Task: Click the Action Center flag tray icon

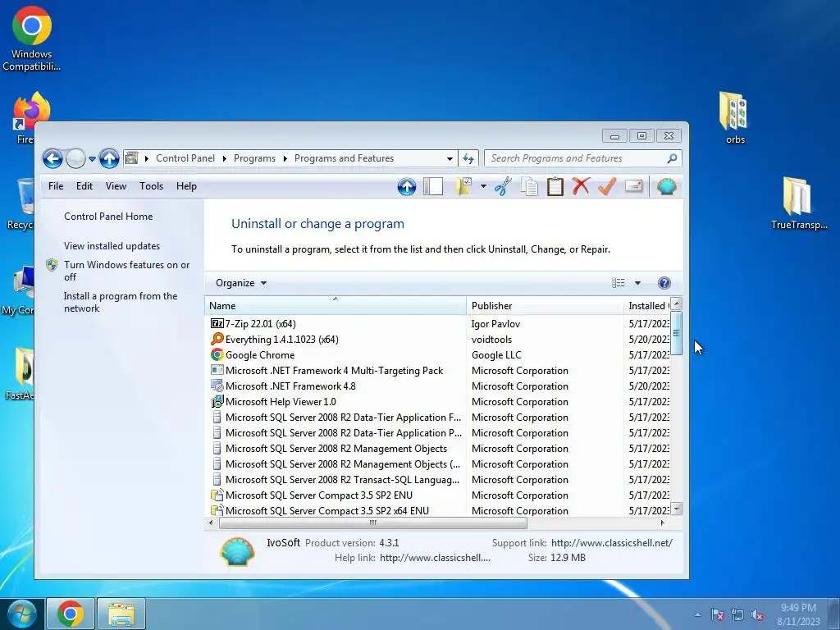Action: tap(717, 614)
